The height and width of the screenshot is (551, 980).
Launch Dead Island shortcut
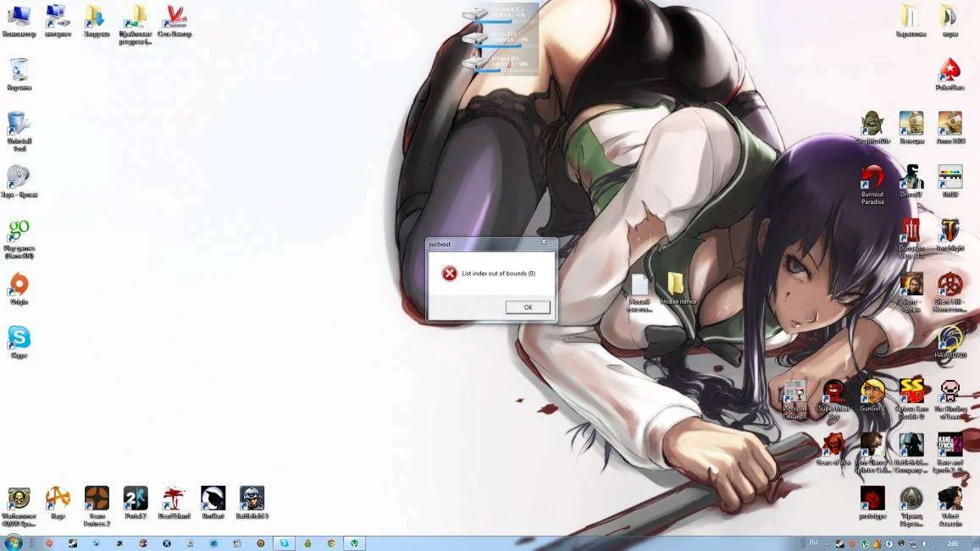tap(174, 502)
